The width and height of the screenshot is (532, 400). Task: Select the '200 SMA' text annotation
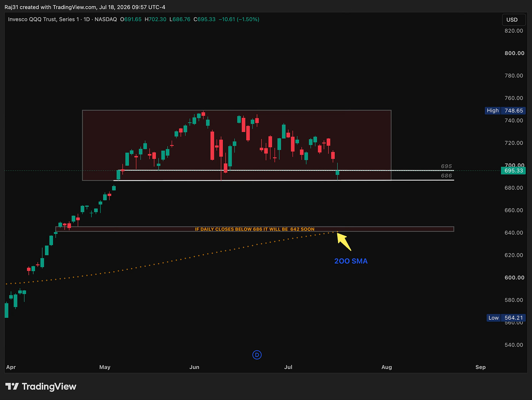351,261
